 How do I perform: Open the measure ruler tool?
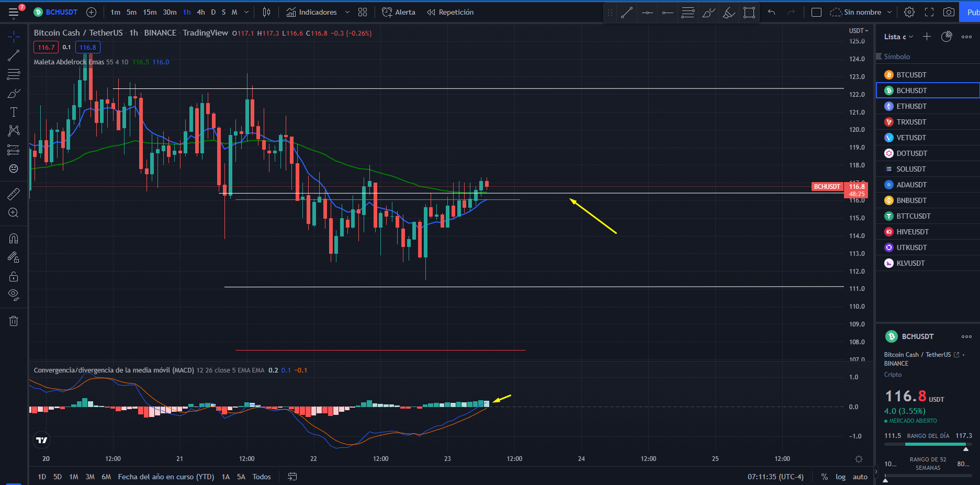[14, 194]
